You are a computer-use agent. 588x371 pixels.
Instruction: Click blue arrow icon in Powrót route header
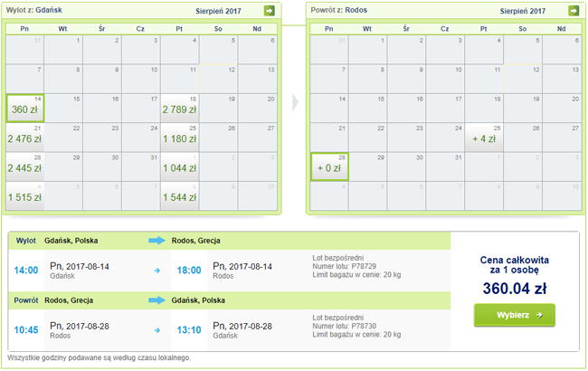[x=157, y=300]
